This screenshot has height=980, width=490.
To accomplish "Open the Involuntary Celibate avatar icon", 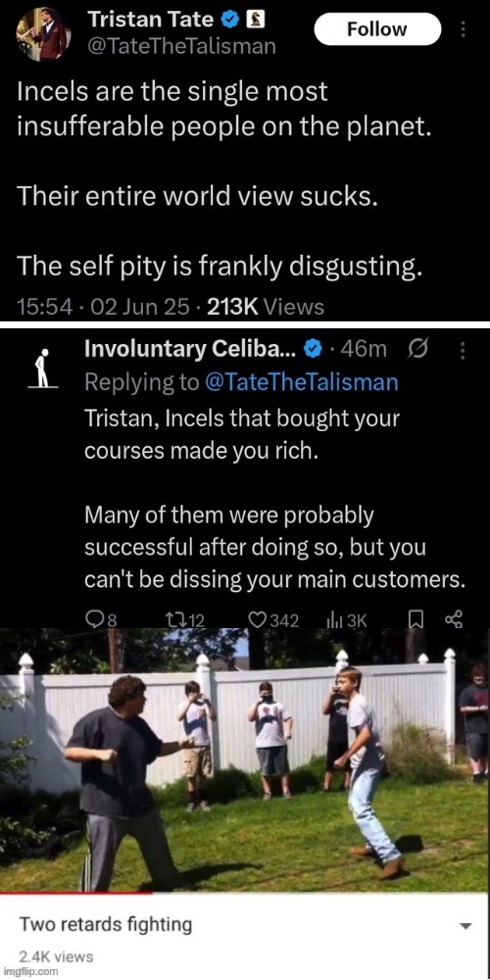I will pos(42,368).
